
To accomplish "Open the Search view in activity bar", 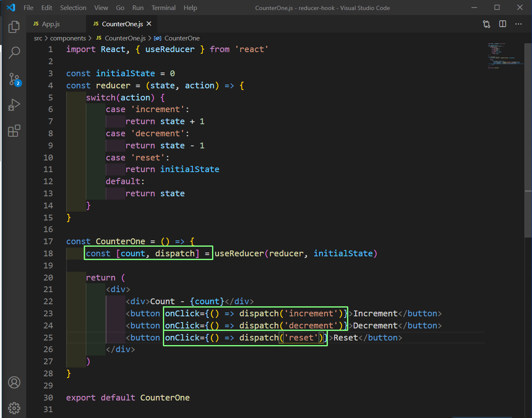I will pyautogui.click(x=14, y=53).
